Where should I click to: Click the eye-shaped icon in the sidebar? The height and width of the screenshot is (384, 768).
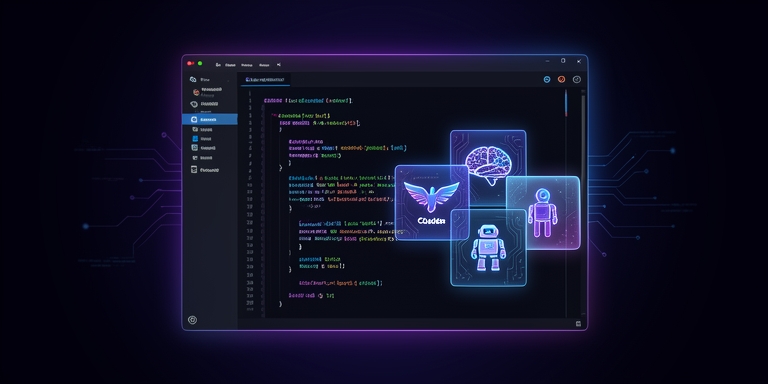tap(193, 104)
